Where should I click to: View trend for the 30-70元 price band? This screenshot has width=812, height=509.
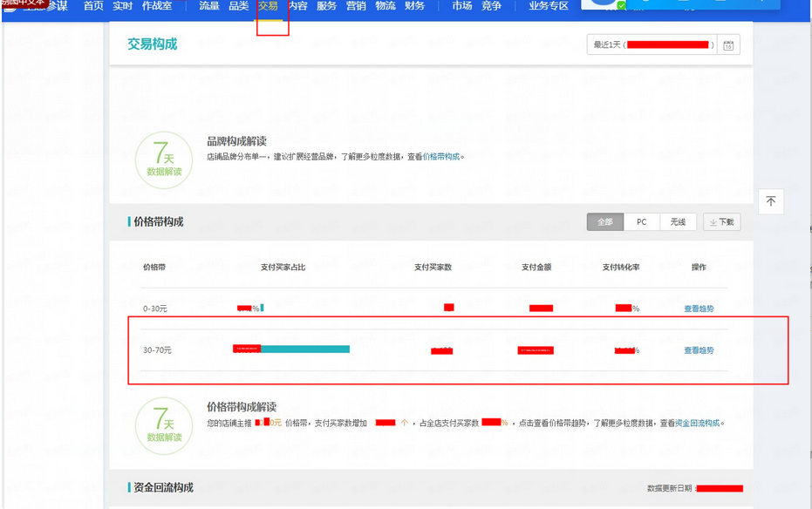(x=699, y=350)
